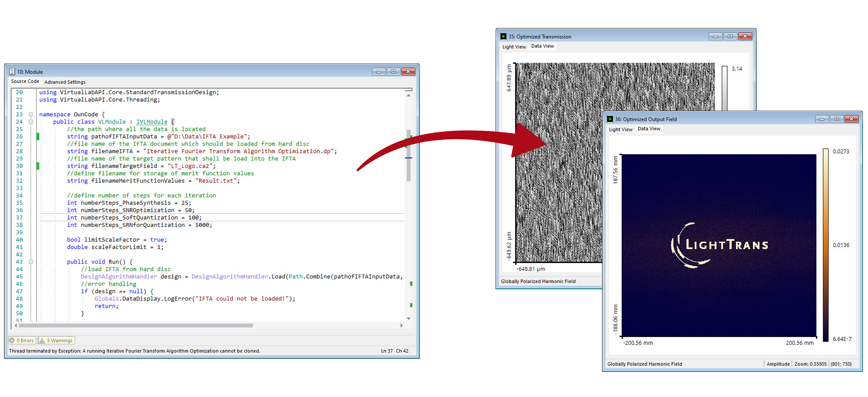Close the Optimized Transmission window
868x397 pixels.
click(745, 36)
